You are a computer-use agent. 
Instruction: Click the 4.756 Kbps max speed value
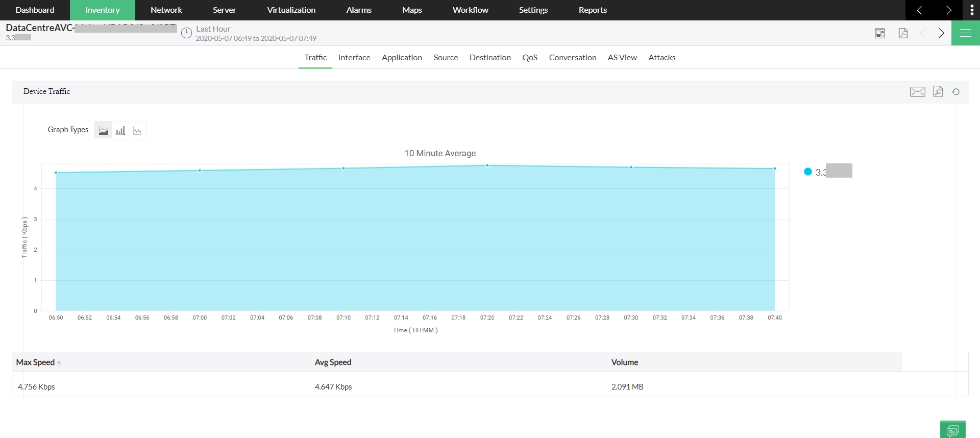pyautogui.click(x=36, y=387)
